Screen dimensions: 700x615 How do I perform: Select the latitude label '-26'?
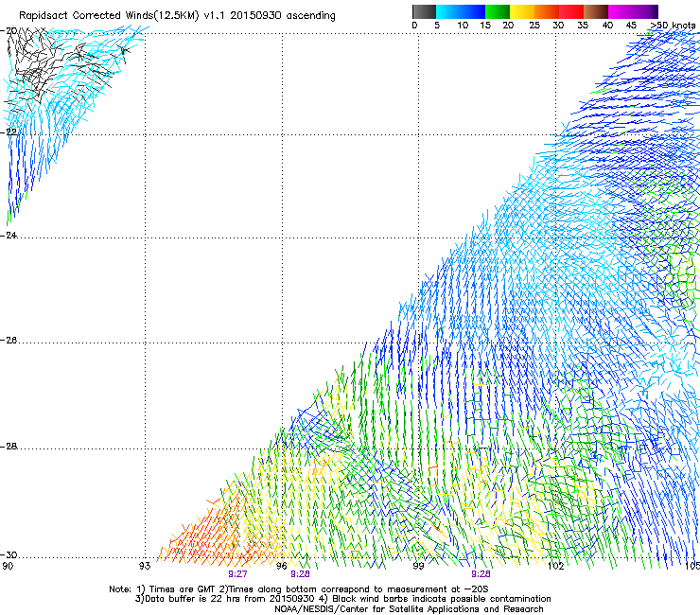9,341
